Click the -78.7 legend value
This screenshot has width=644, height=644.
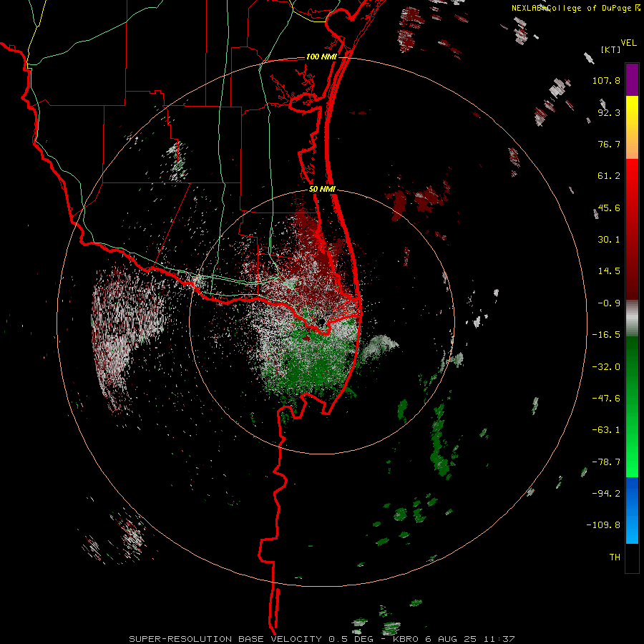click(x=606, y=462)
